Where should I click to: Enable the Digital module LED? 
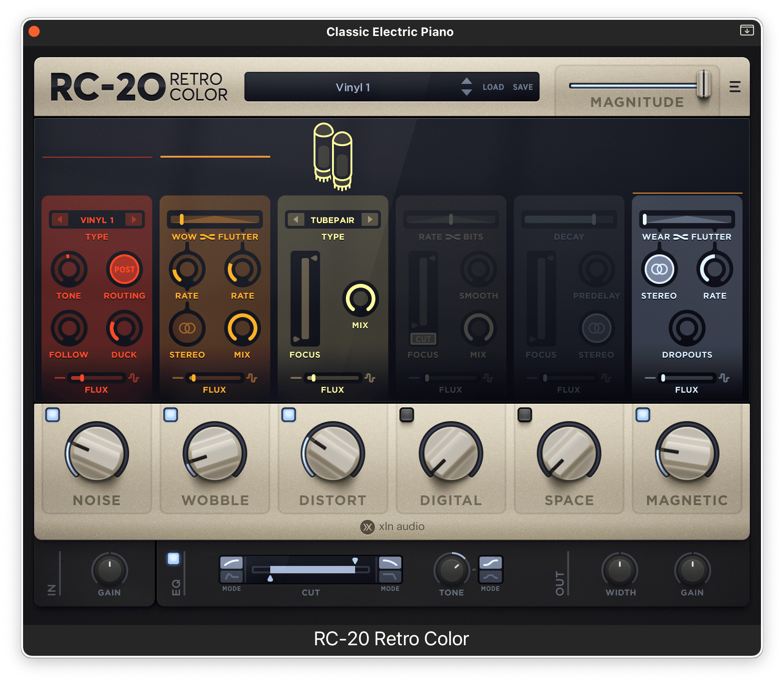pos(407,415)
